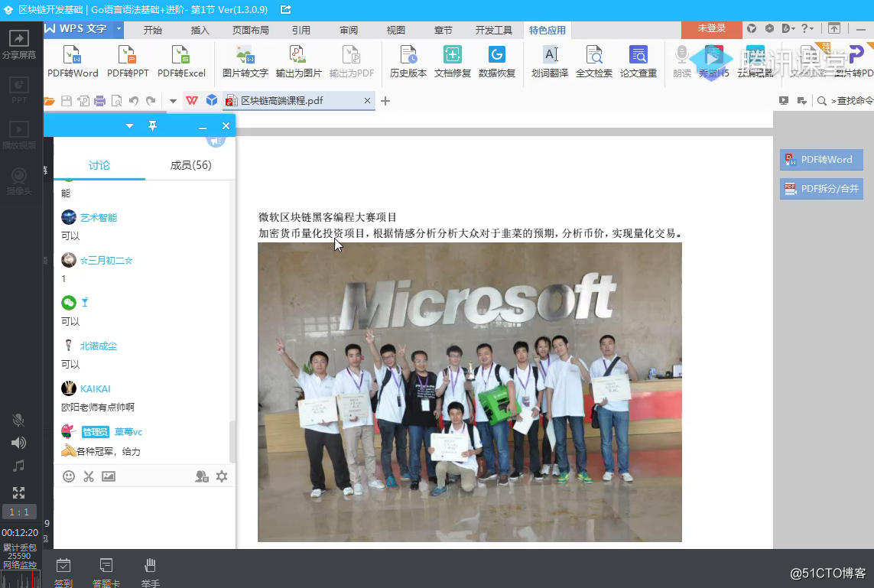Activate the 划词翻译 translate tool
874x588 pixels.
pyautogui.click(x=550, y=61)
